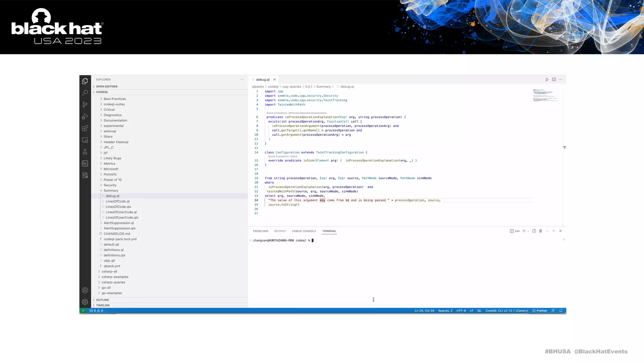Toggle Prettier in the status bar
The height and width of the screenshot is (362, 644).
[540, 310]
